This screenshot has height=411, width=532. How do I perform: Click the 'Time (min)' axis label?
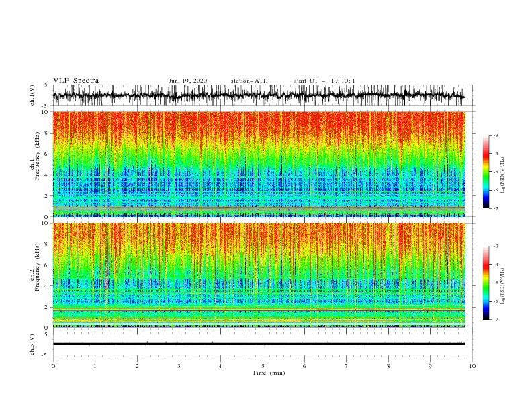point(269,373)
